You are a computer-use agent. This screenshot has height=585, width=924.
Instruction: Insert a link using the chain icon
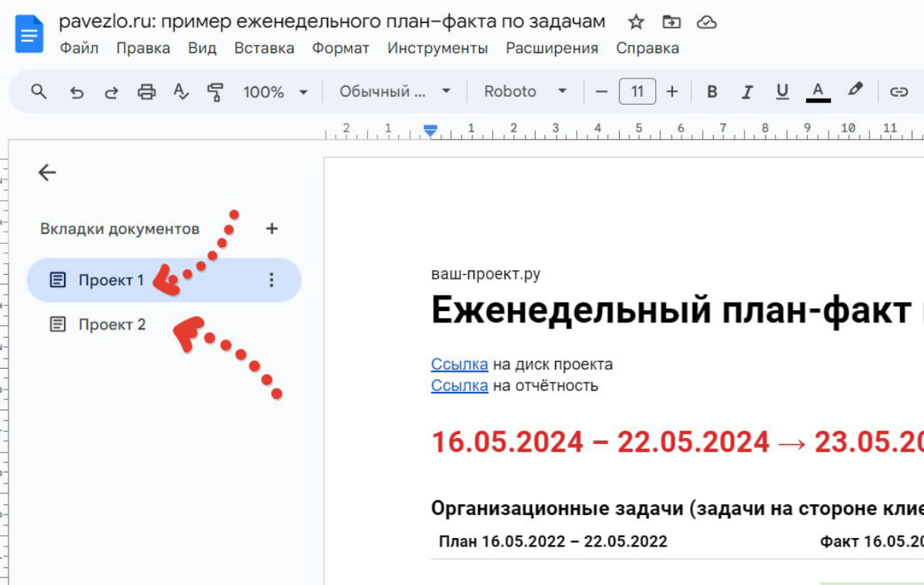(899, 92)
